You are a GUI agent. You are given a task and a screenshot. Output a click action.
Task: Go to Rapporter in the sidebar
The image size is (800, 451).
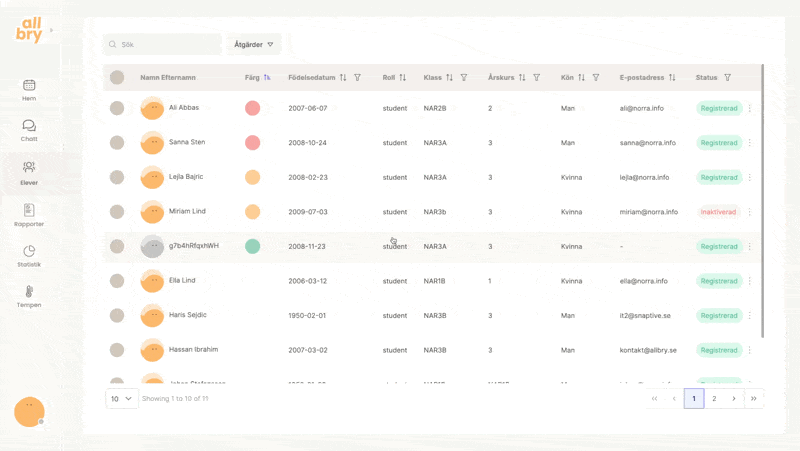[x=29, y=215]
